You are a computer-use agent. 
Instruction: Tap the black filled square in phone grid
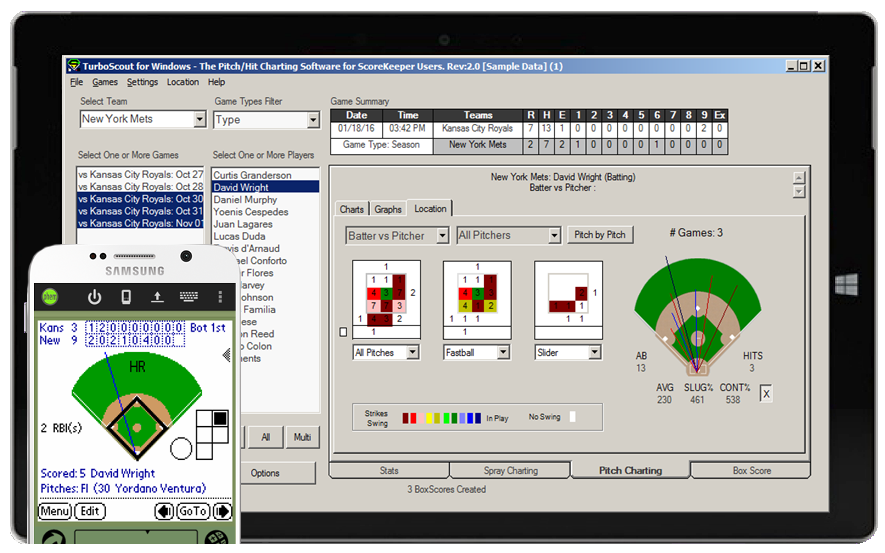tap(220, 418)
